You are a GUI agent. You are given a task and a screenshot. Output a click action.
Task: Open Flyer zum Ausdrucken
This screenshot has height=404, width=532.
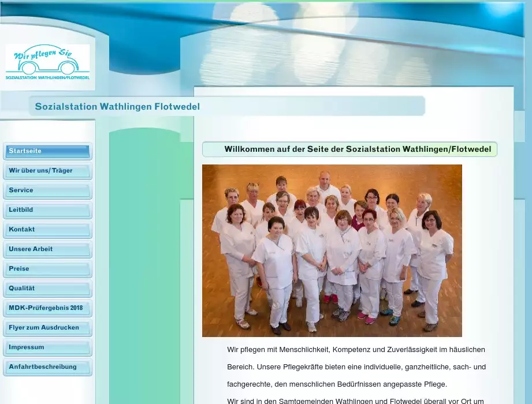47,328
